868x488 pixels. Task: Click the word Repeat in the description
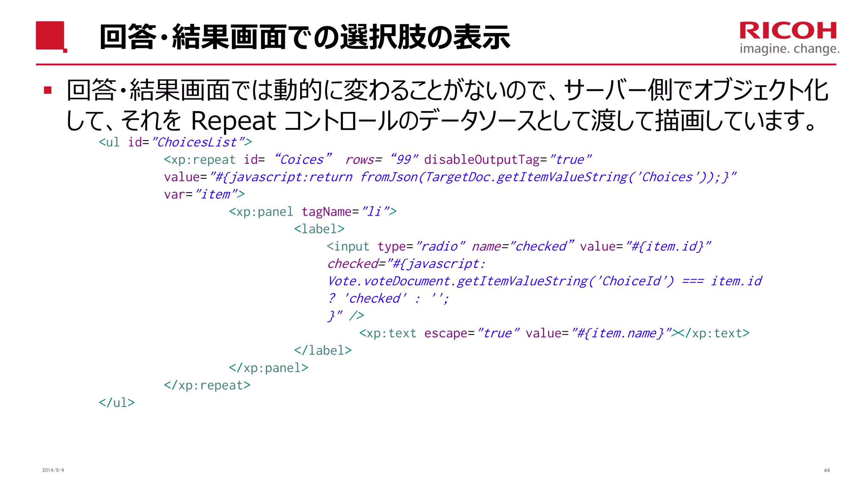(234, 121)
